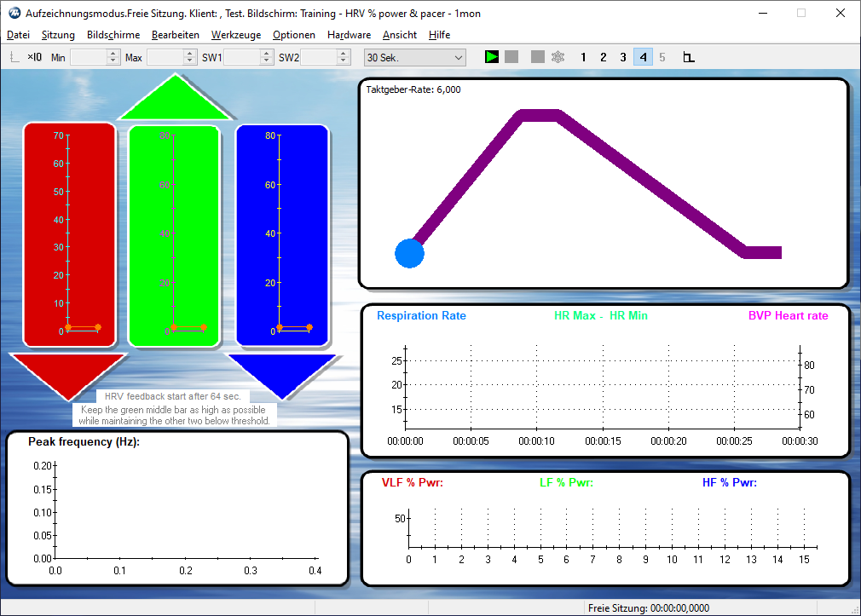Select the grayed screen number 5
861x616 pixels.
tap(662, 57)
